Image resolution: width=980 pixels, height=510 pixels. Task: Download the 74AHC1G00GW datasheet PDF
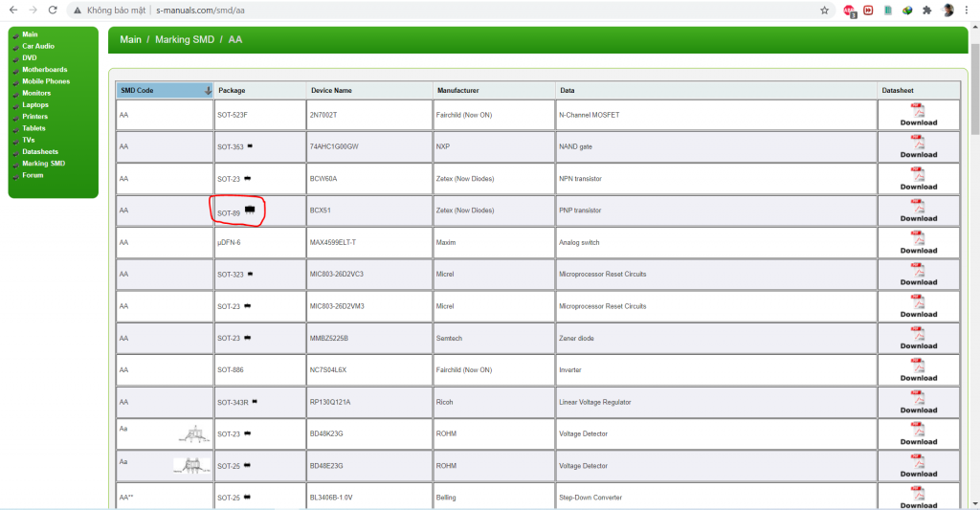(918, 146)
